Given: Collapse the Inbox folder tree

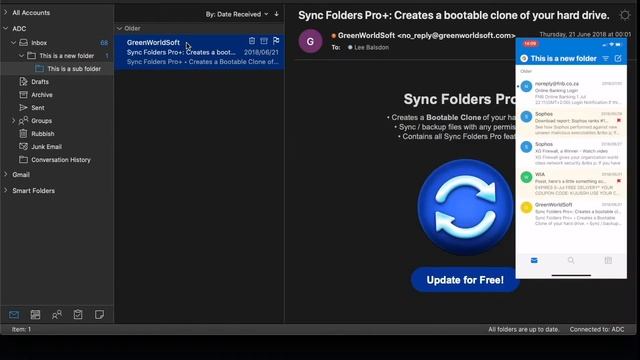Looking at the screenshot, I should [x=13, y=42].
